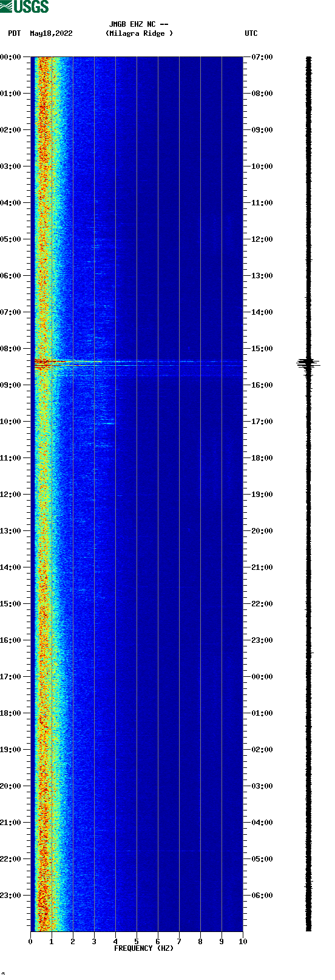Click the UTC timezone label
335x980 pixels.
pyautogui.click(x=251, y=34)
